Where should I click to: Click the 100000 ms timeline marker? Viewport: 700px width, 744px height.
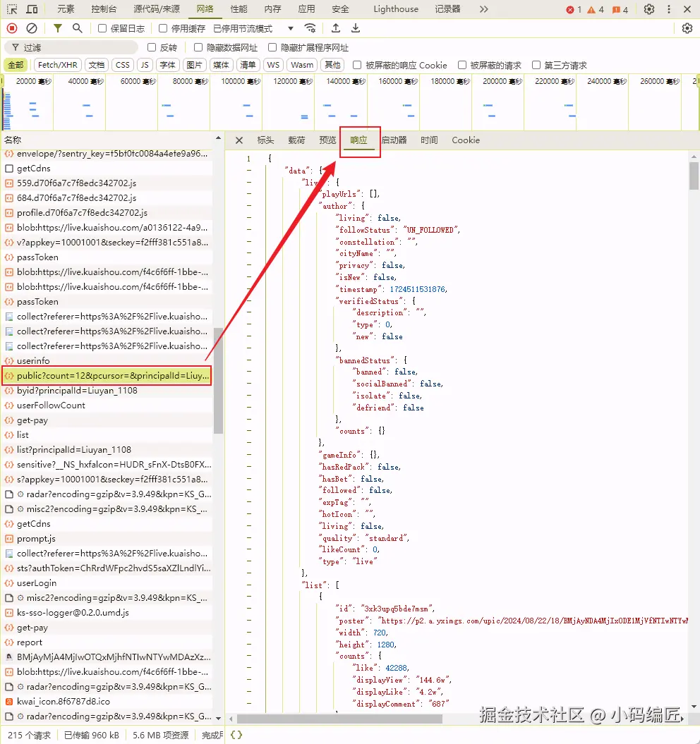point(241,81)
